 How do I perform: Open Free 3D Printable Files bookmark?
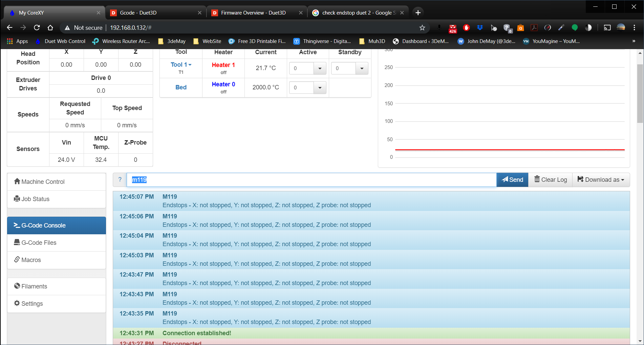pos(257,41)
